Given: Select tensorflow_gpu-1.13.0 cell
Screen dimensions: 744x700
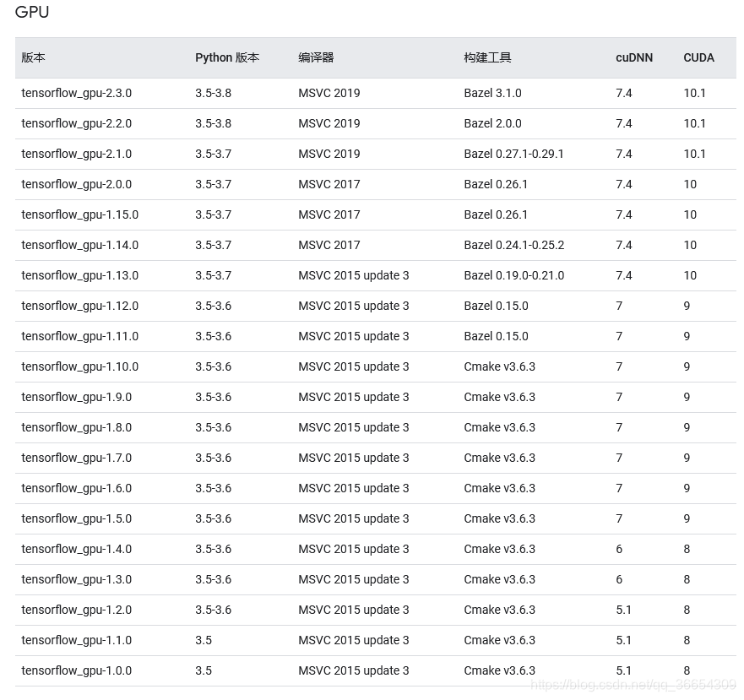Looking at the screenshot, I should pos(79,276).
